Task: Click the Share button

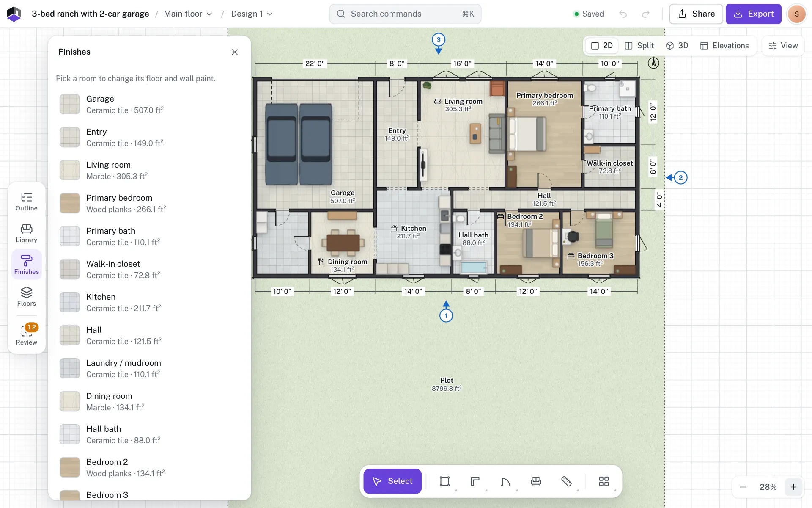Action: [x=696, y=14]
